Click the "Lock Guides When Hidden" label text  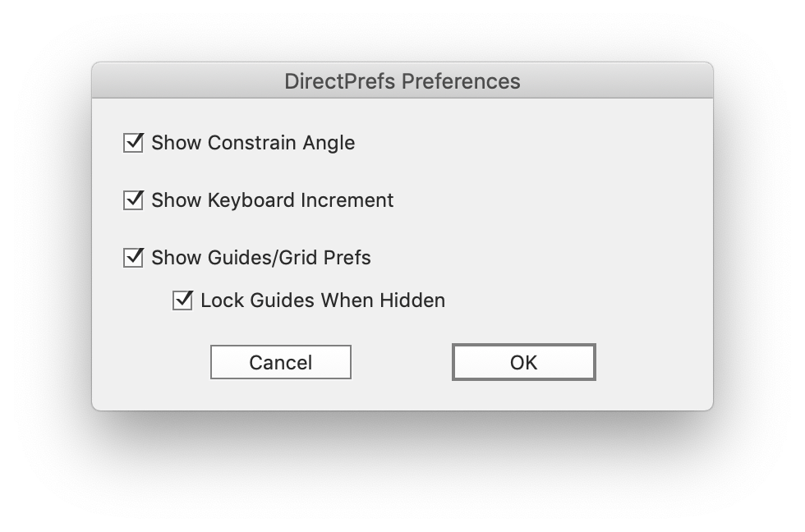pyautogui.click(x=323, y=300)
